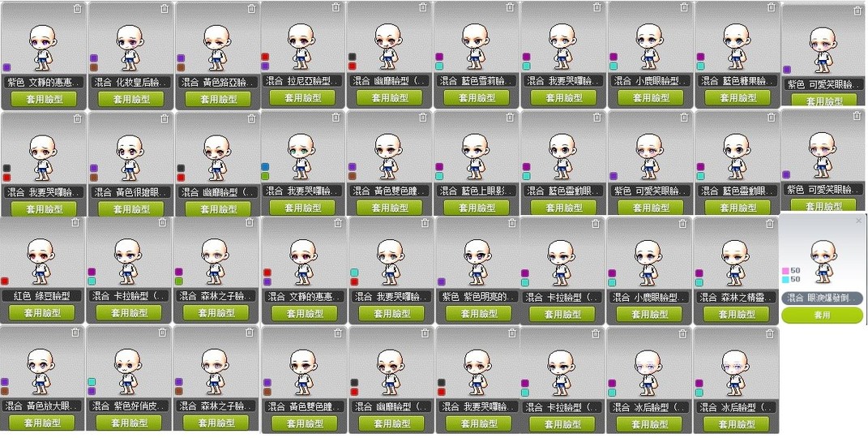Close the 混合 眼淚爆發倒 preview panel

click(858, 221)
